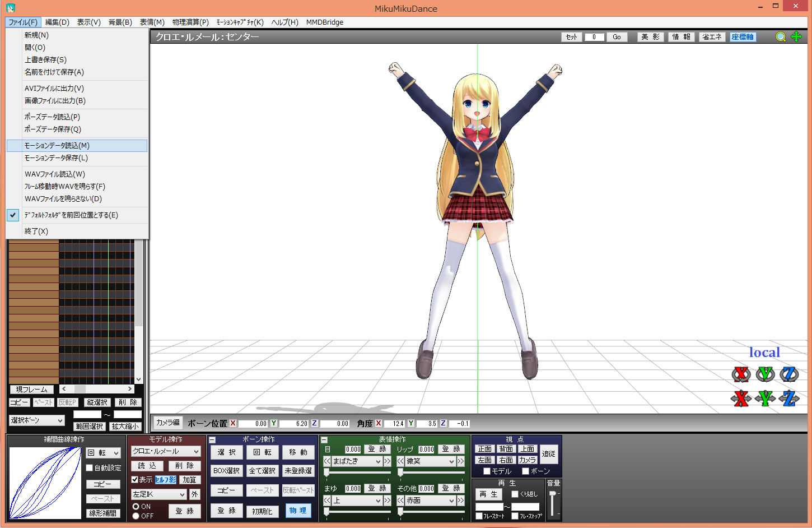Click the MikuMikuDance app icon in title bar

(x=11, y=8)
